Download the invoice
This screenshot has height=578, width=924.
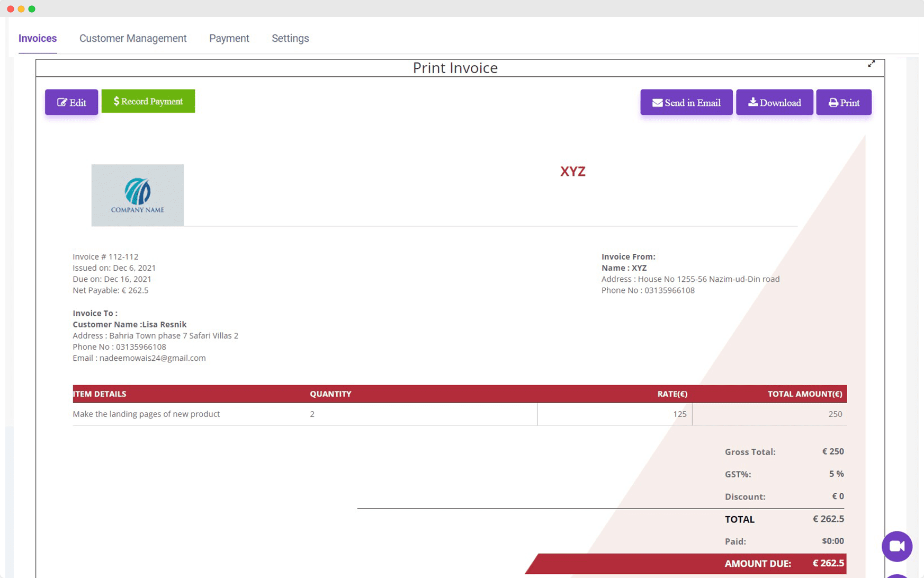[x=774, y=102]
